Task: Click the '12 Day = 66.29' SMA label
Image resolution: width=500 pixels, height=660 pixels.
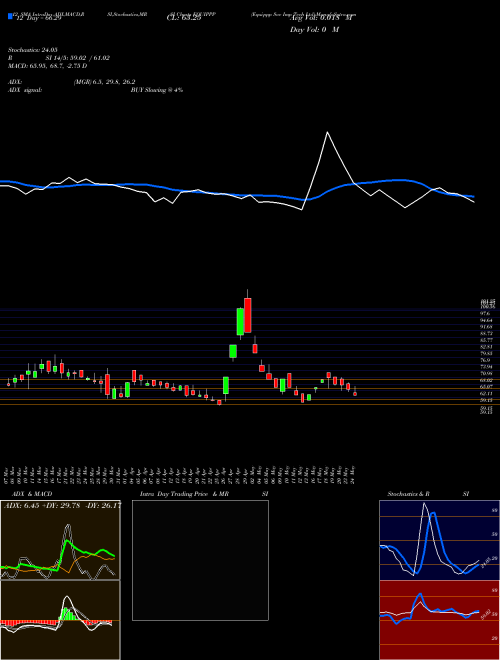Action: (x=37, y=18)
